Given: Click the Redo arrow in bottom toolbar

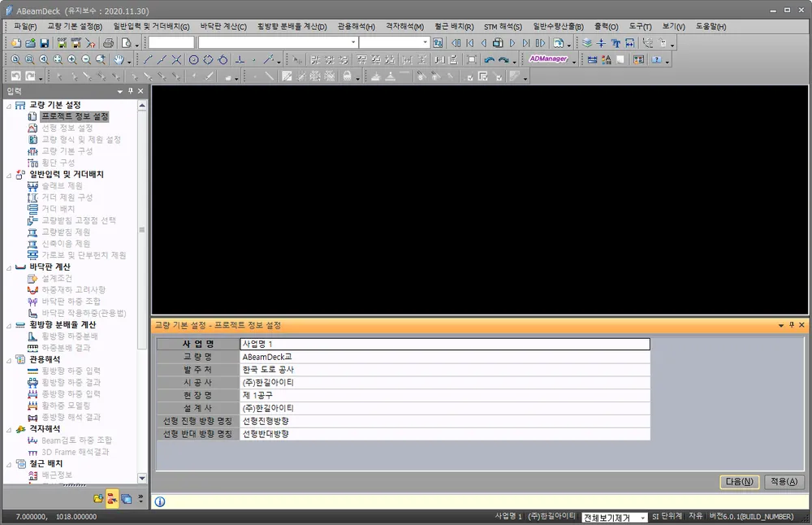Looking at the screenshot, I should tap(31, 76).
